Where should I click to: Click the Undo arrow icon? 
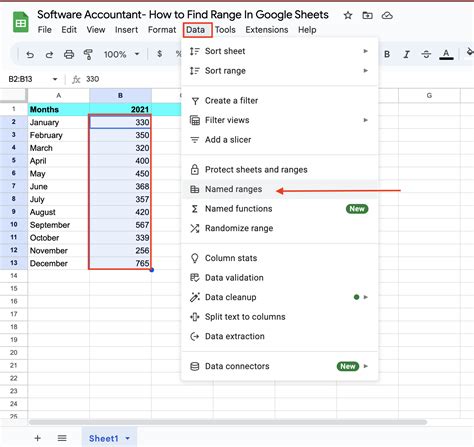click(30, 54)
